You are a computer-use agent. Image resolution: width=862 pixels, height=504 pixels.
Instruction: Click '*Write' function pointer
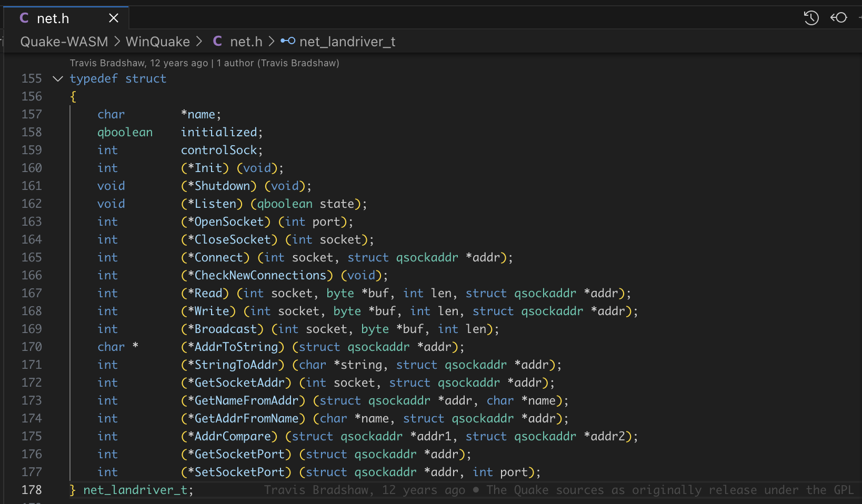coord(208,311)
